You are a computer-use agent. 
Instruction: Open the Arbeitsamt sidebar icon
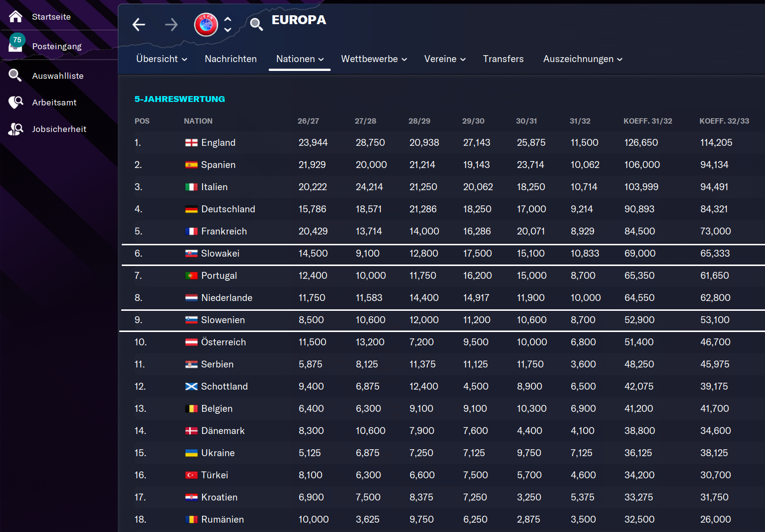coord(16,102)
